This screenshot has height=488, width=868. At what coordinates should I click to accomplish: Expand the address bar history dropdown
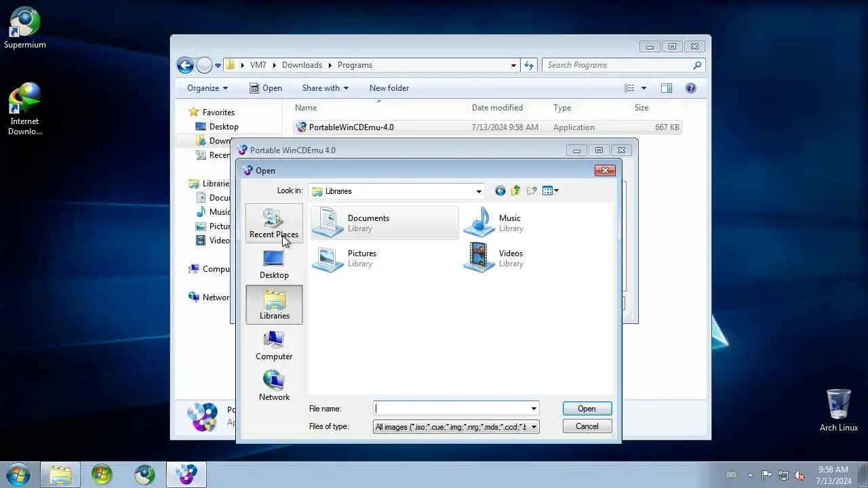(513, 65)
